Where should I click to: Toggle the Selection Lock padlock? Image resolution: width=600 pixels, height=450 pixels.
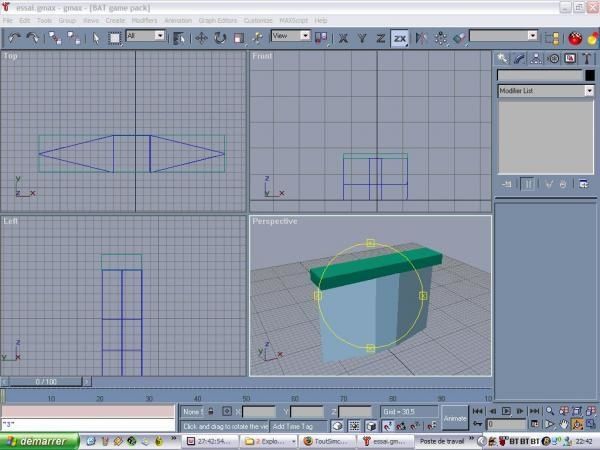tap(210, 412)
